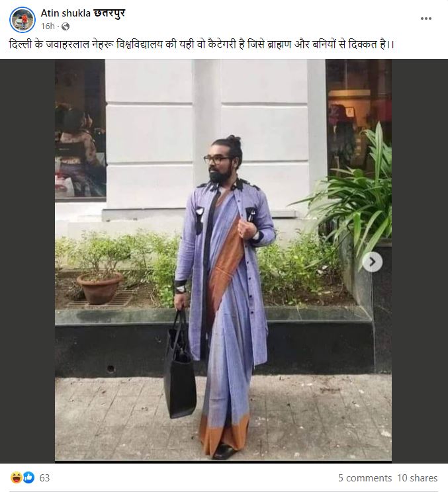Screen dimensions: 448x492
Task: Click the Hindi caption text of post
Action: point(202,44)
